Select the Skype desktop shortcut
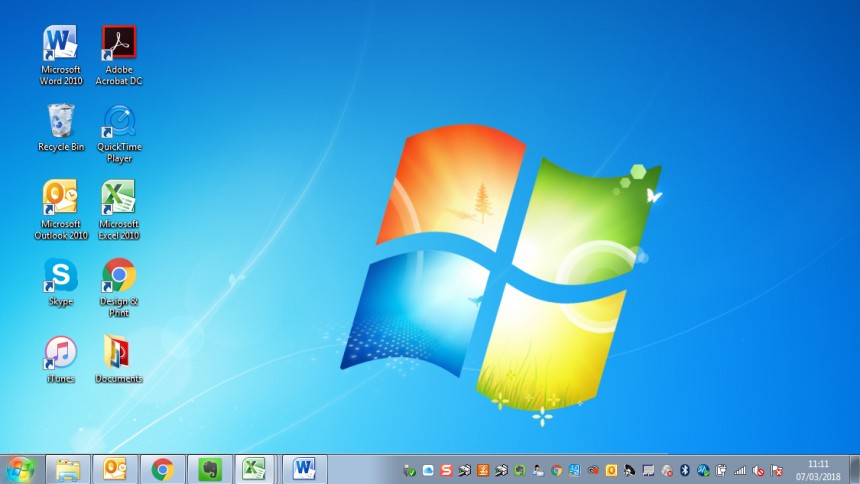Screen dimensions: 860x484 [60, 282]
